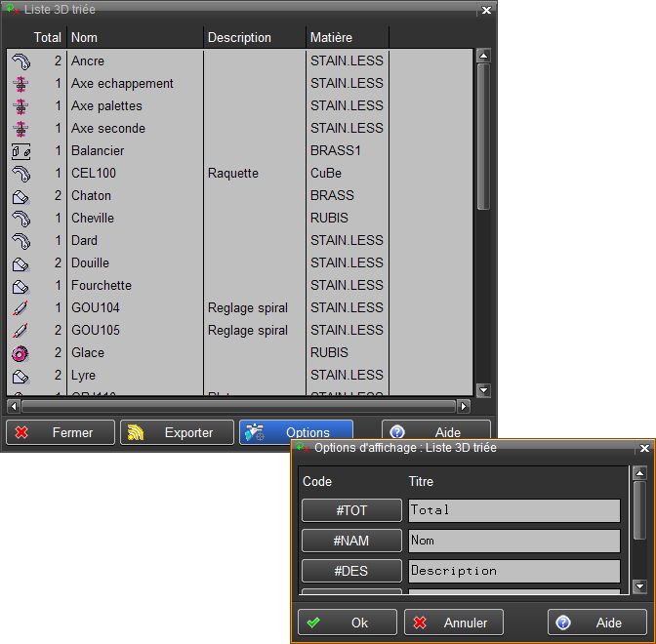656x644 pixels.
Task: Click the Balancier assembly icon
Action: [20, 151]
